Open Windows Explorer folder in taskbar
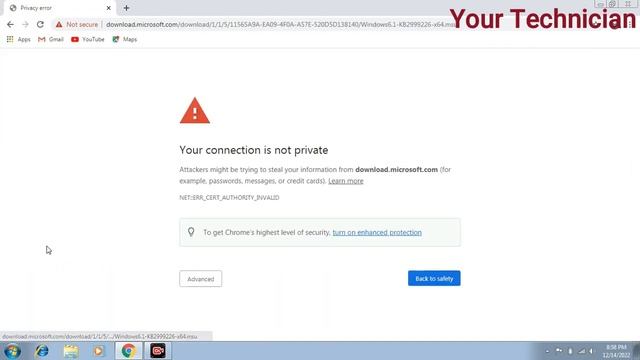 click(x=71, y=351)
